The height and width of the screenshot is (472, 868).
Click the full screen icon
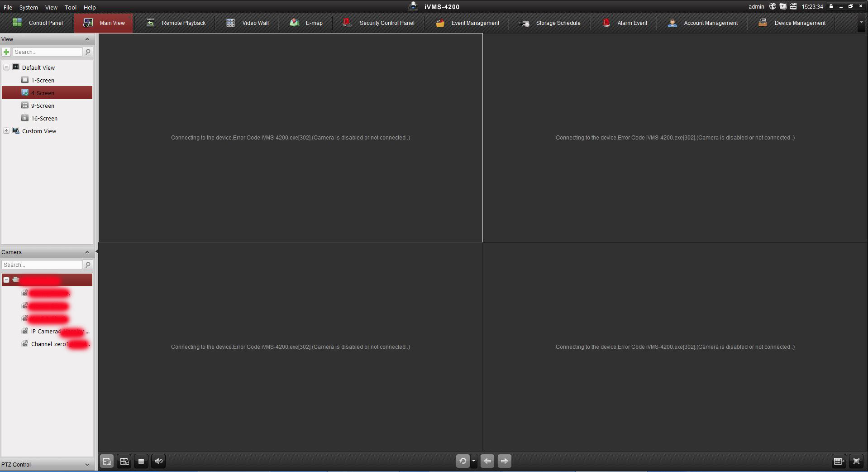(x=856, y=461)
